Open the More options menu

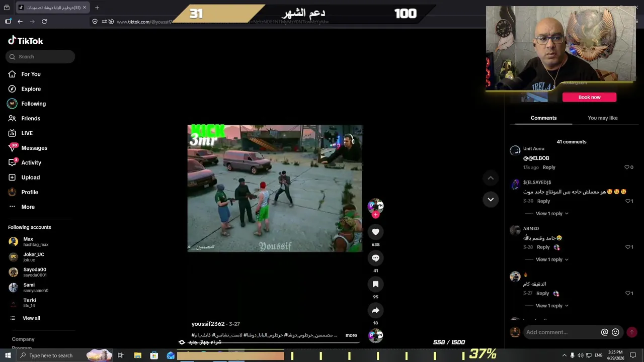pyautogui.click(x=21, y=207)
